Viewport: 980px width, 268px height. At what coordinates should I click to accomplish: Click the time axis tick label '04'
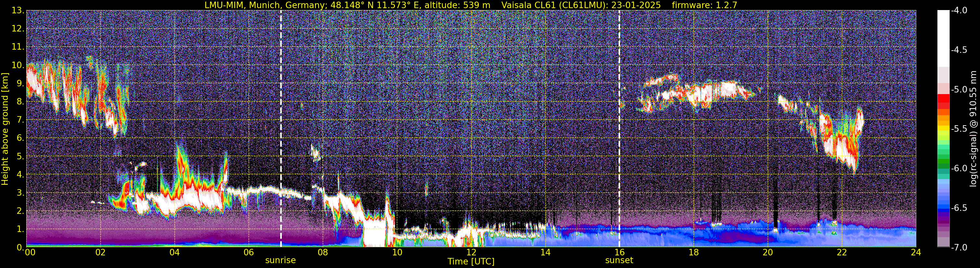point(174,252)
